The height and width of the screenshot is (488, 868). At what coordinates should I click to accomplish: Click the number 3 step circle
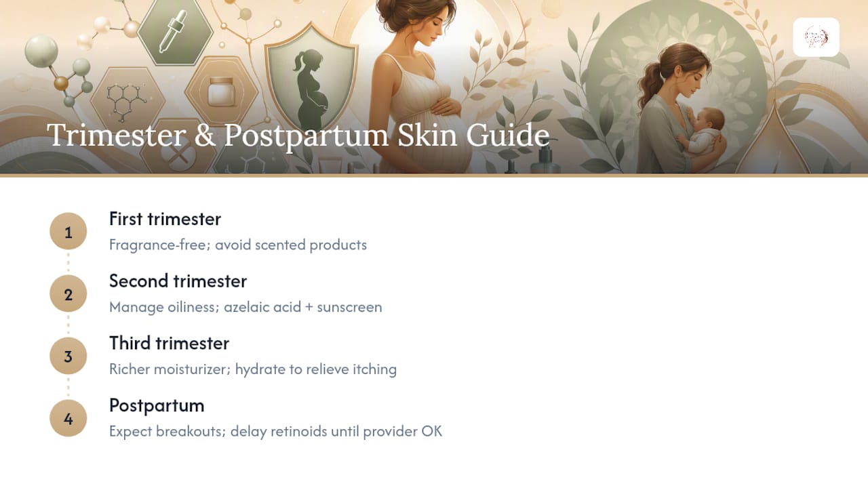tap(68, 357)
